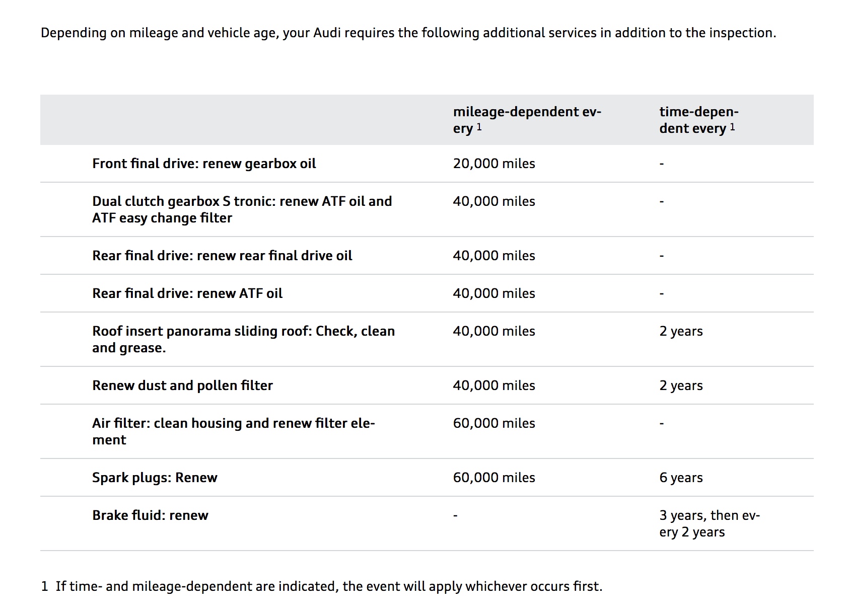Click footnote marker beside time-dependent header
The width and height of the screenshot is (849, 616).
(732, 127)
